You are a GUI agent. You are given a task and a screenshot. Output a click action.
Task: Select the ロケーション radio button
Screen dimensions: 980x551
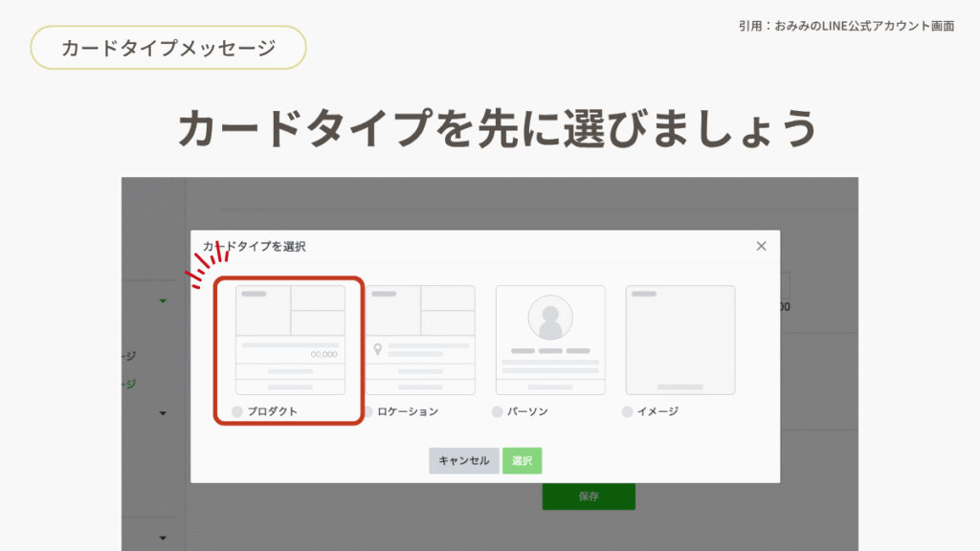click(x=368, y=411)
